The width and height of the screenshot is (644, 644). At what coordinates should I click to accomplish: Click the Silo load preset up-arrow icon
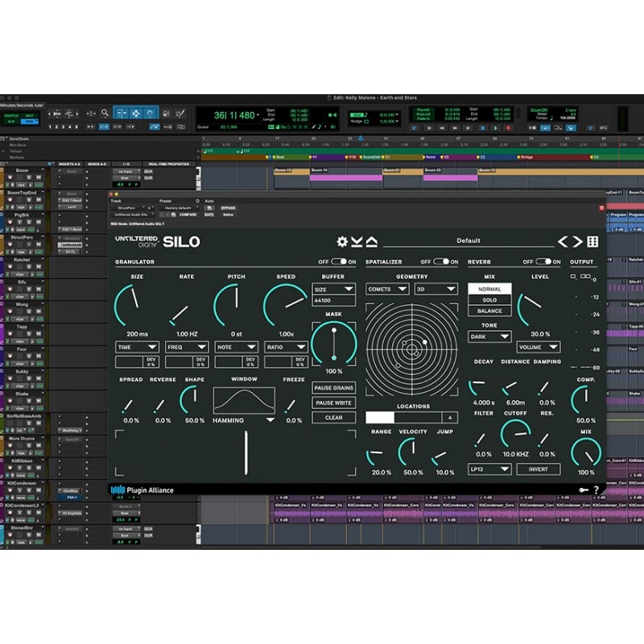tap(371, 242)
